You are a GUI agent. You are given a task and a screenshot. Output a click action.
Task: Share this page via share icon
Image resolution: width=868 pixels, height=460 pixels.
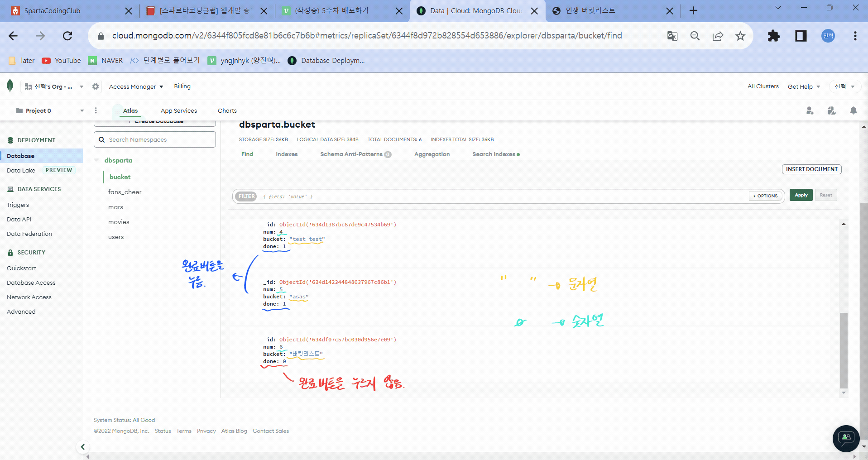(718, 36)
